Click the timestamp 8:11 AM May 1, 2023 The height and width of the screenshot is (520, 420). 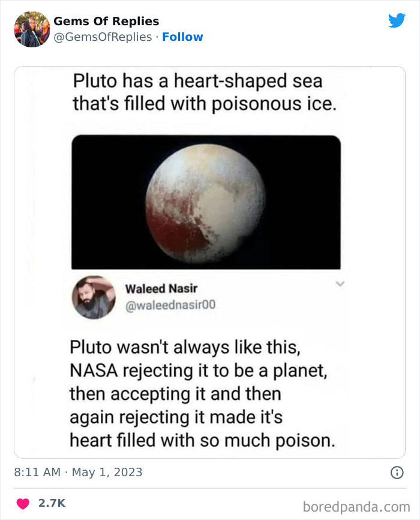[x=77, y=473]
